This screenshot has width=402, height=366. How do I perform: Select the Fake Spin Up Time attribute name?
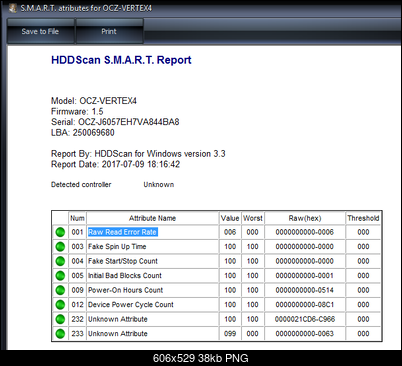pyautogui.click(x=117, y=247)
